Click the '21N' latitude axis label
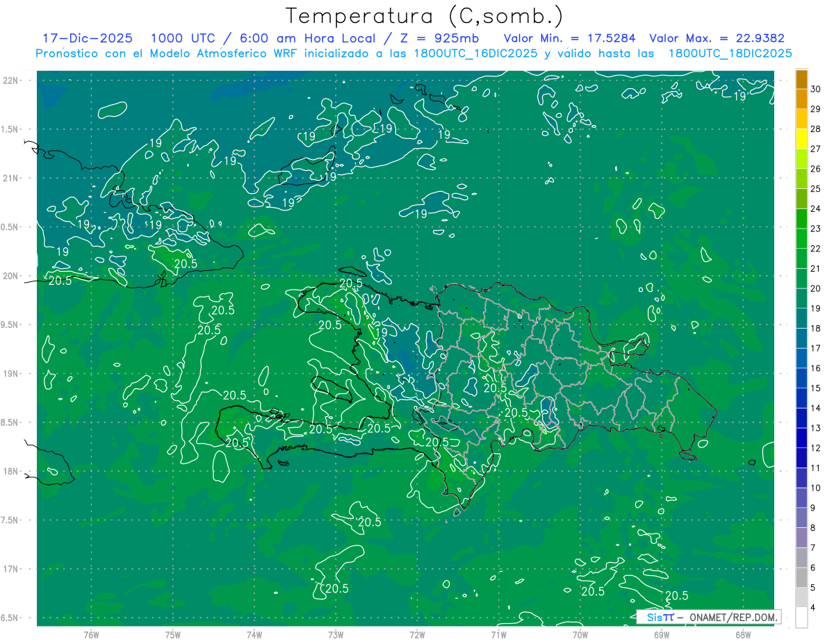This screenshot has height=644, width=834. (12, 179)
